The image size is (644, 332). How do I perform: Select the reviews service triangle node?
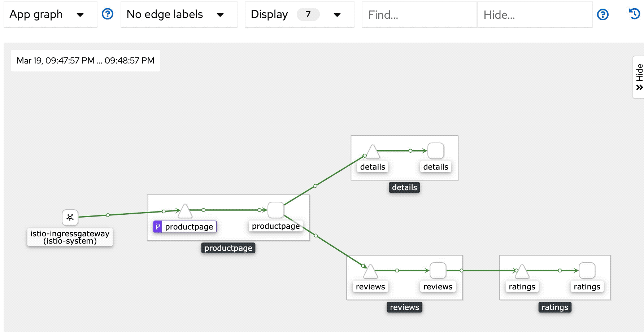click(x=370, y=272)
